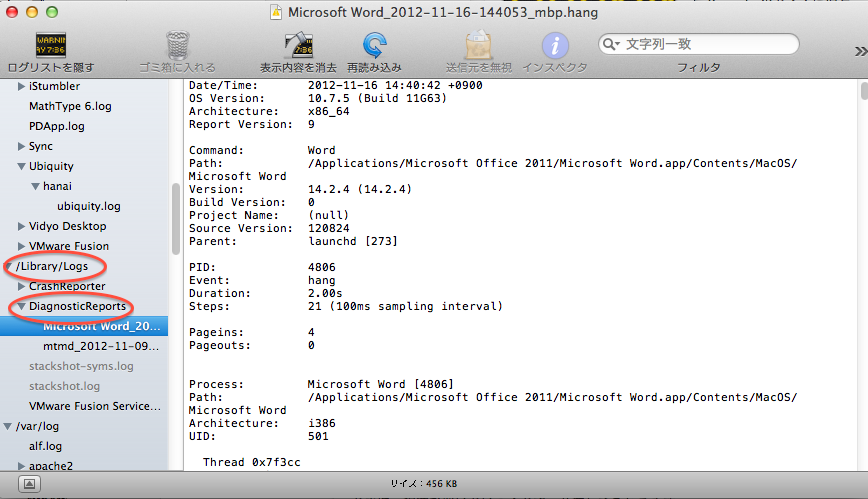
Task: Expand the apache2 folder
Action: click(x=21, y=466)
